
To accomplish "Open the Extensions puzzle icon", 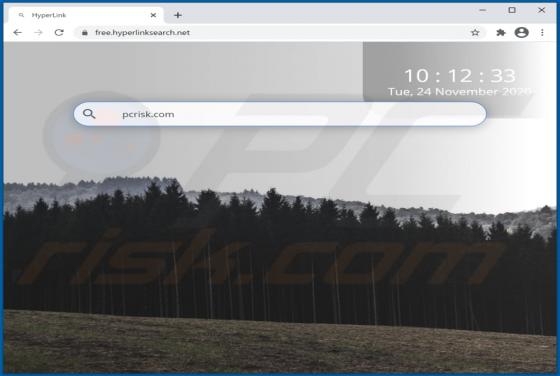I will pos(501,32).
